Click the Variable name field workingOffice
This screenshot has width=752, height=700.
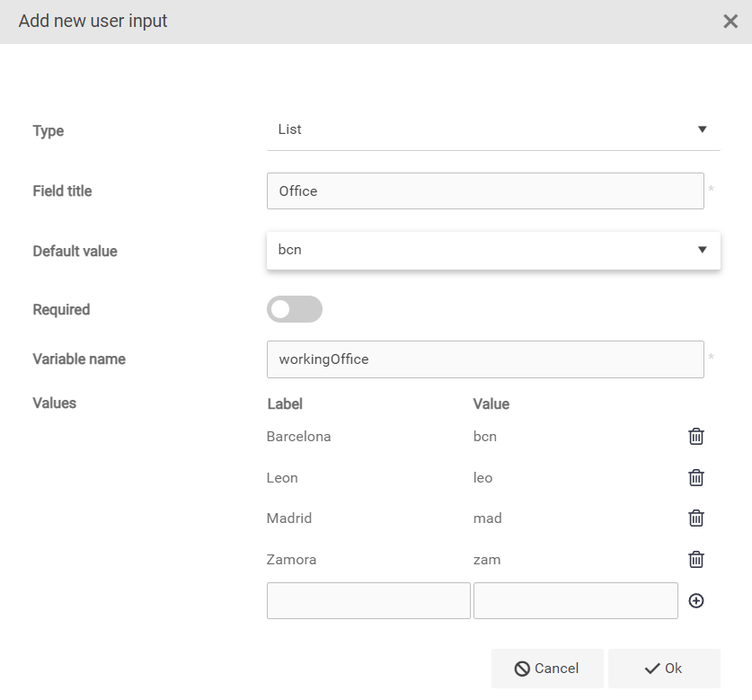[x=485, y=359]
